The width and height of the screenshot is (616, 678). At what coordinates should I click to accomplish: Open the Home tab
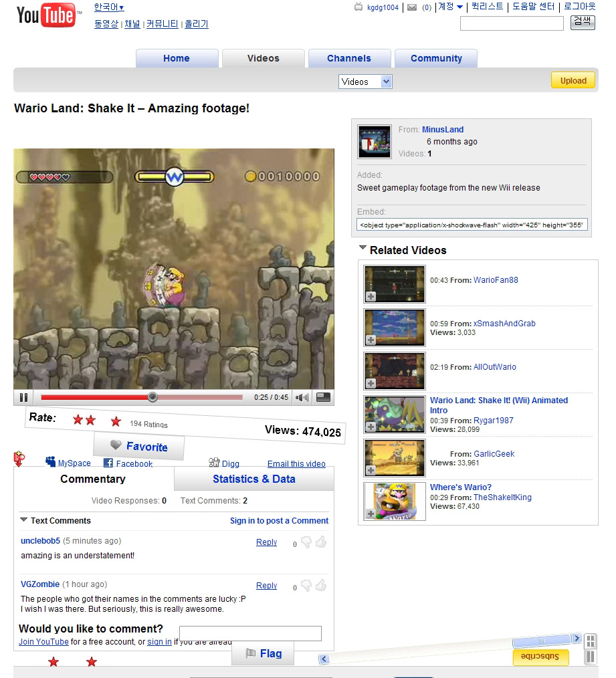click(x=177, y=58)
